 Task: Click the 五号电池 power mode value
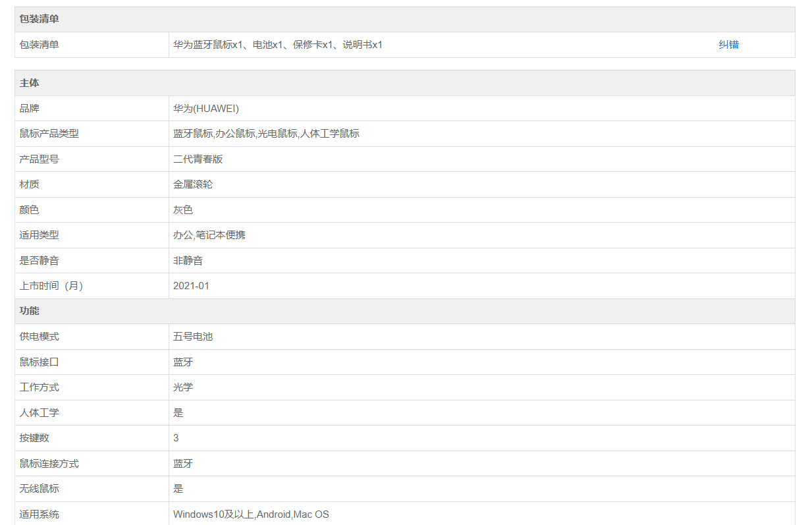point(193,337)
